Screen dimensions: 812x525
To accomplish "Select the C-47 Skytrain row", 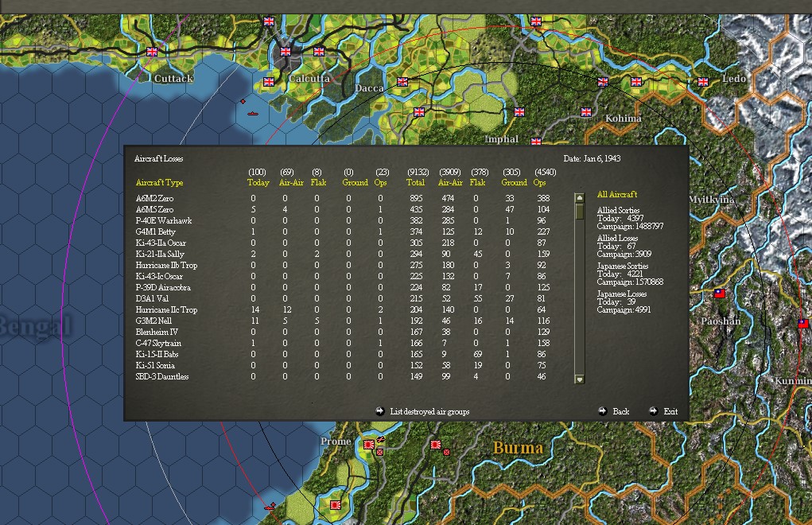I will 343,343.
